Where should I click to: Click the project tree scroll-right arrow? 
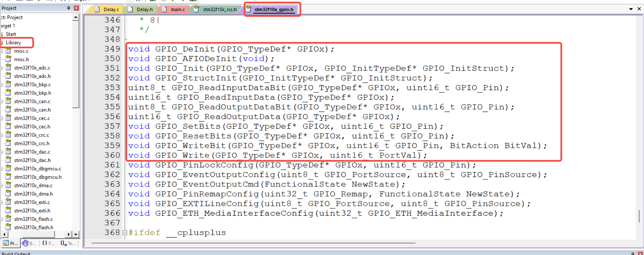[x=69, y=234]
